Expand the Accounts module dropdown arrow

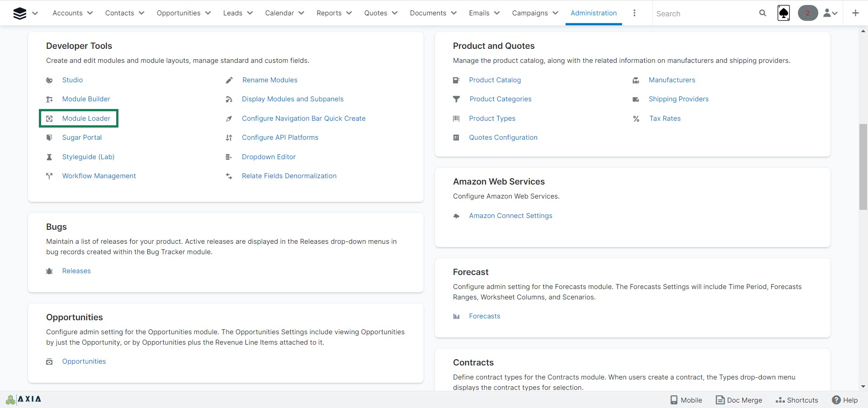pyautogui.click(x=90, y=13)
